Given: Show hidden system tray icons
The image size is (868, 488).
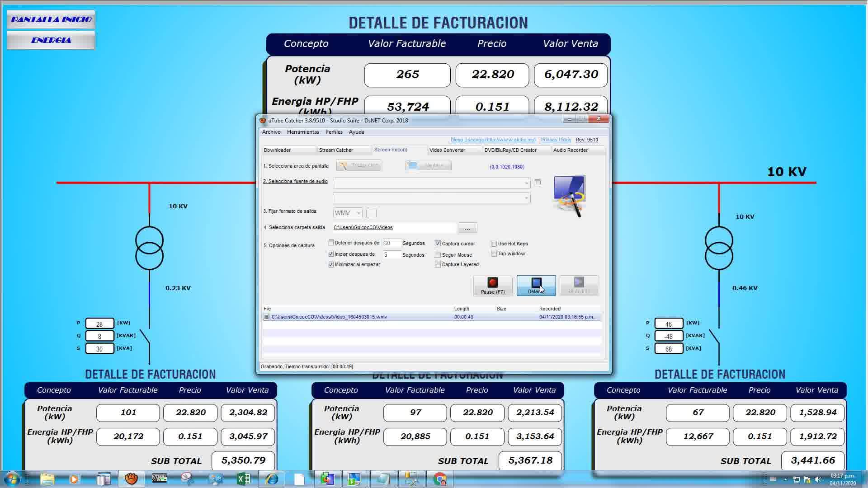Looking at the screenshot, I should [785, 479].
